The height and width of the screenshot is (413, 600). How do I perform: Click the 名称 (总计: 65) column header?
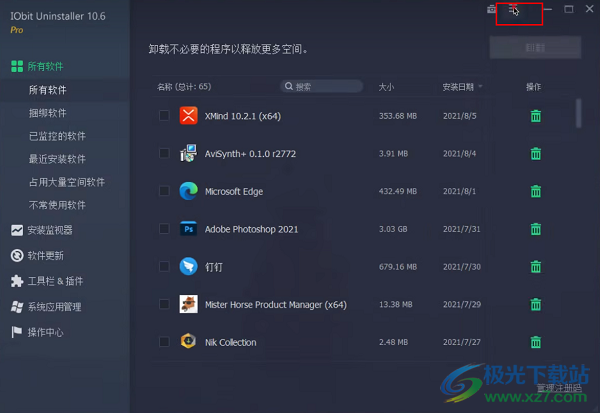[x=184, y=87]
